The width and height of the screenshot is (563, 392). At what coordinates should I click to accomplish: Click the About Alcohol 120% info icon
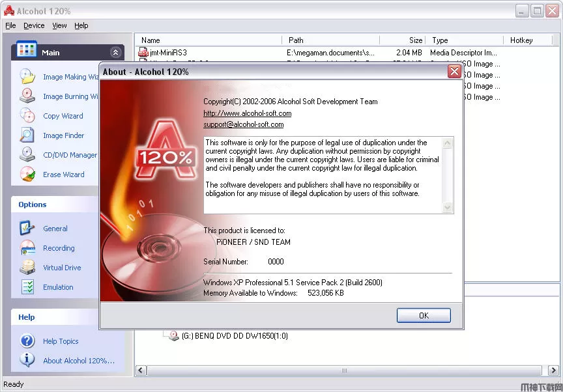[27, 360]
